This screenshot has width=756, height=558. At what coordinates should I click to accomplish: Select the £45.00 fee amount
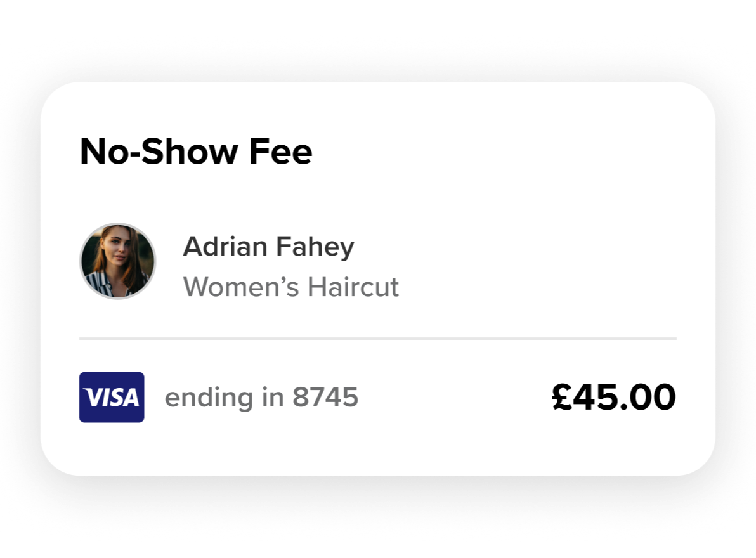tap(614, 397)
